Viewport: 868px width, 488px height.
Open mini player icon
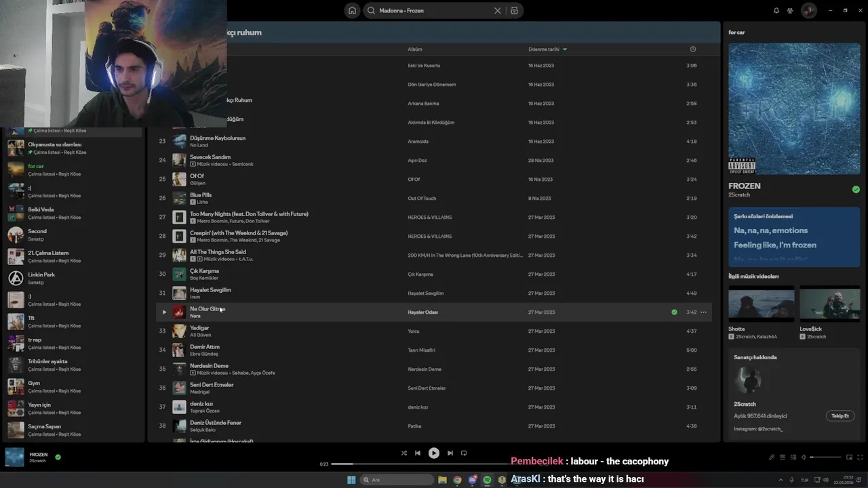point(849,457)
